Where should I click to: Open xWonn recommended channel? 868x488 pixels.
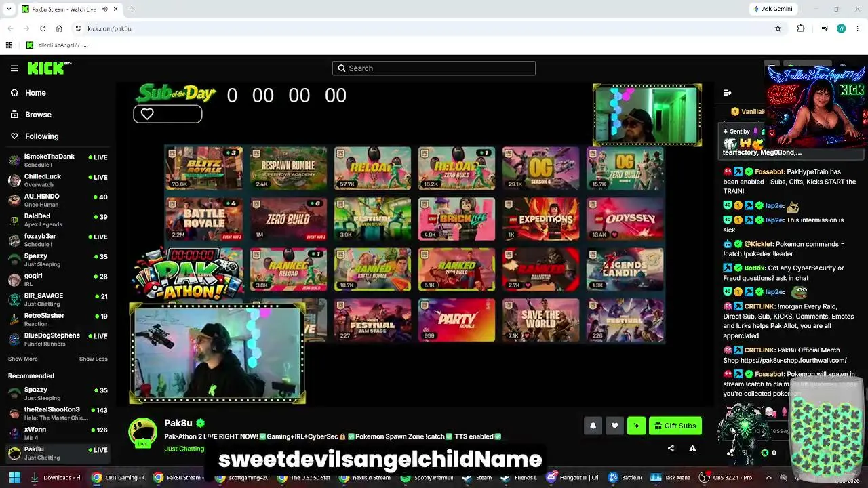pyautogui.click(x=58, y=432)
